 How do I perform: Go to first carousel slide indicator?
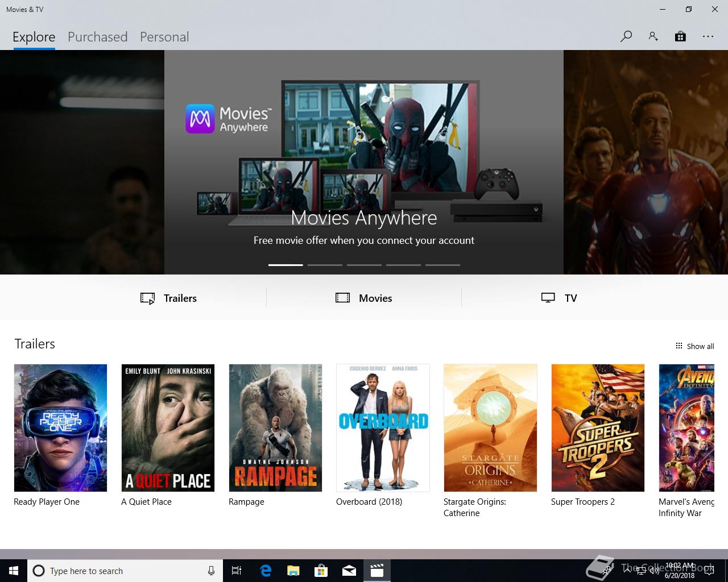[286, 265]
